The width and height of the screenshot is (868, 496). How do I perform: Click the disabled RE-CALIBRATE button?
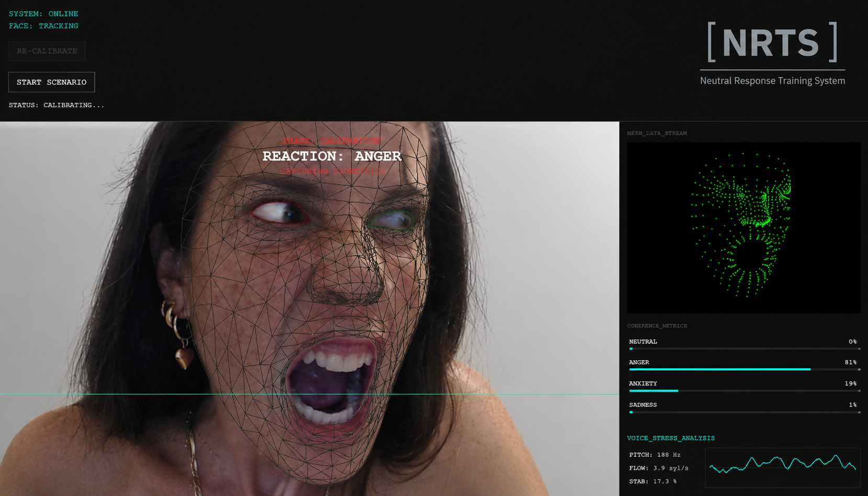click(47, 51)
